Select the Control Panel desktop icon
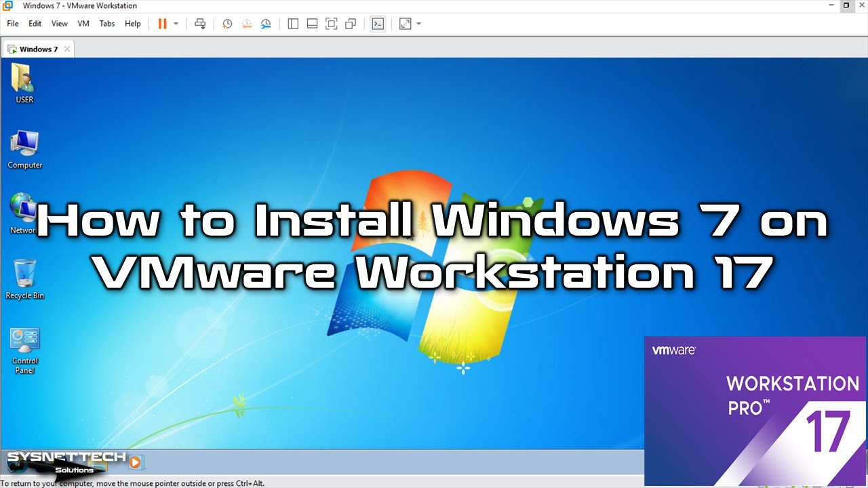The image size is (868, 488). 25,350
